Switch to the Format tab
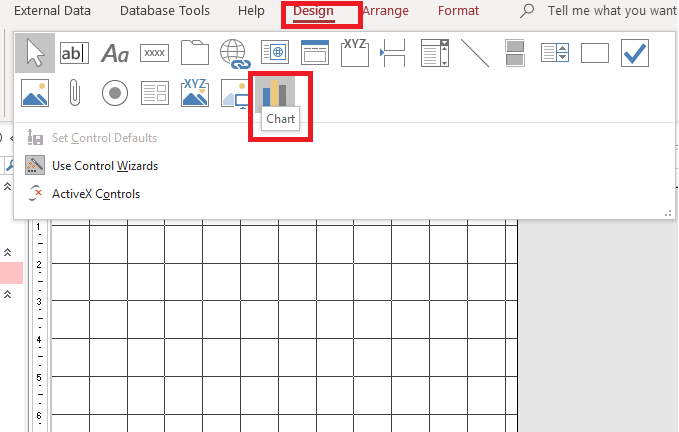 pyautogui.click(x=459, y=10)
